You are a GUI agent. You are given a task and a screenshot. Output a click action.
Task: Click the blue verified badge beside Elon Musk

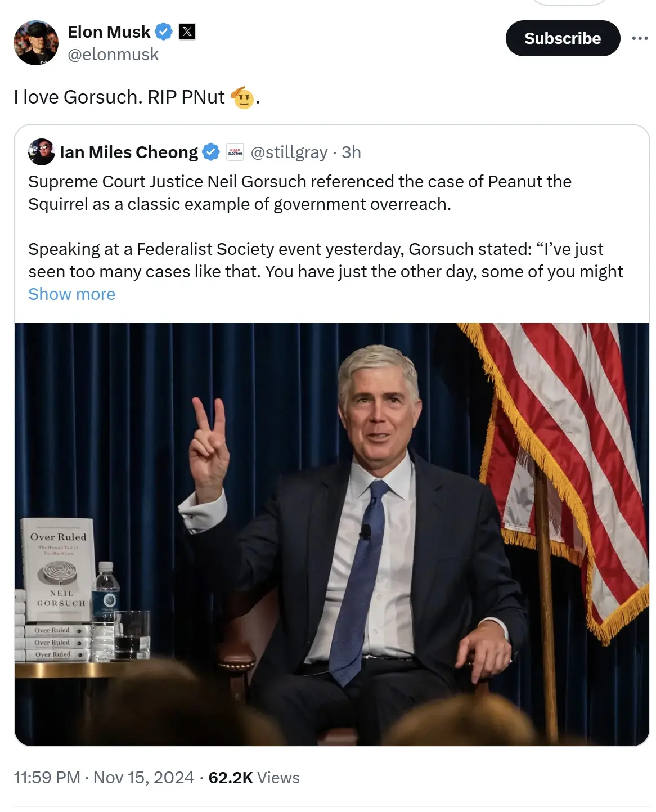tap(164, 32)
